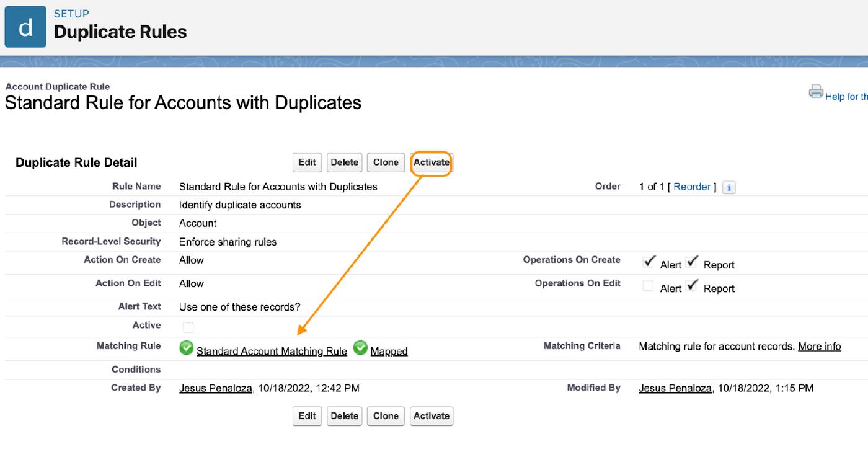The image size is (868, 470).
Task: Click the top Delete button
Action: [x=344, y=162]
